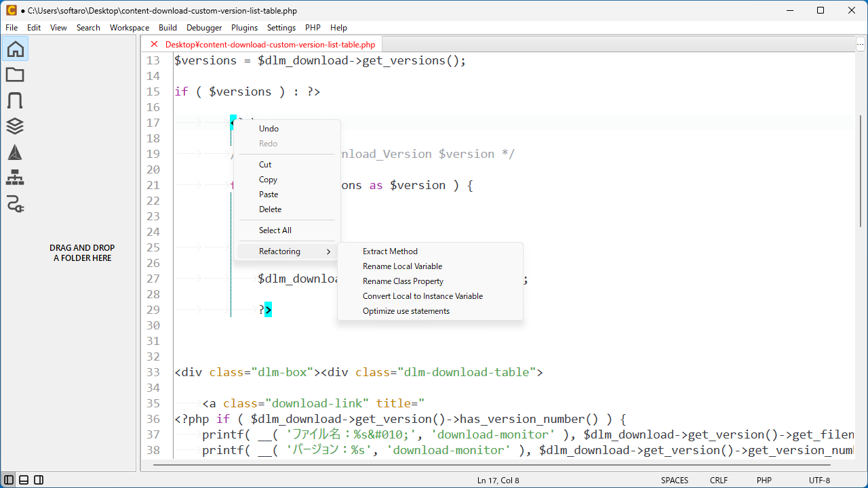The width and height of the screenshot is (868, 488).
Task: Open the three-dots tab list button
Action: coord(860,44)
